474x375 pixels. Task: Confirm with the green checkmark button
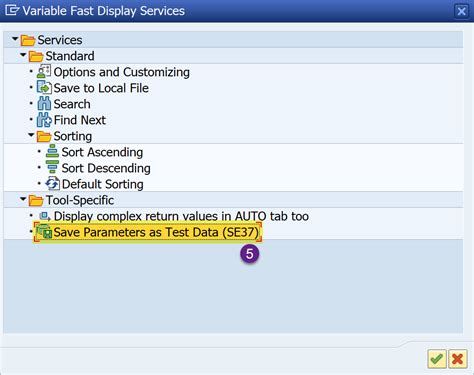[x=437, y=359]
